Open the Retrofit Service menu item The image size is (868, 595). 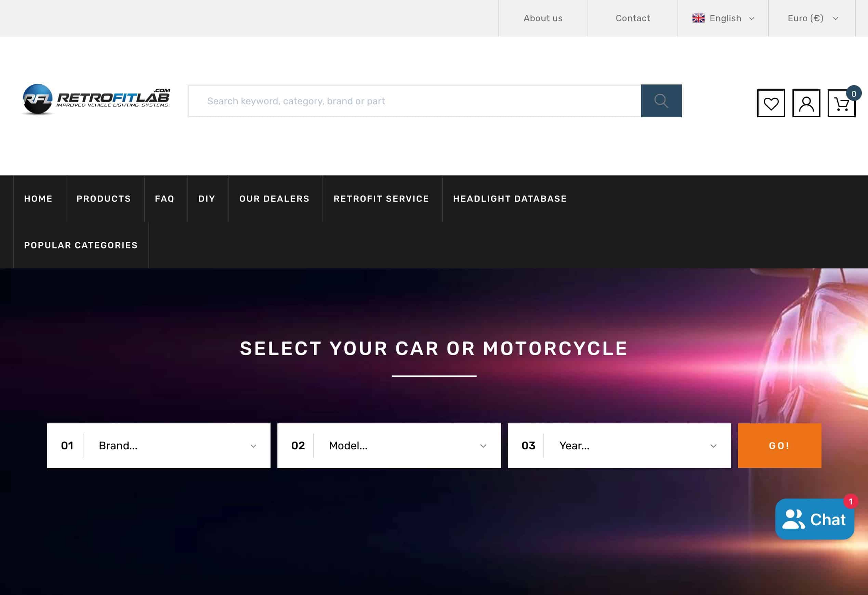click(381, 199)
